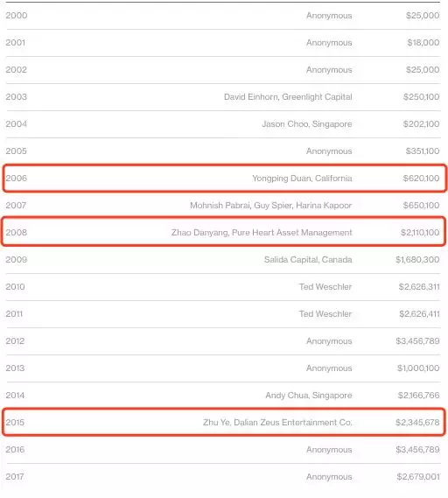Image resolution: width=448 pixels, height=498 pixels.
Task: Click Anonymous in the 2016 row
Action: tap(329, 450)
